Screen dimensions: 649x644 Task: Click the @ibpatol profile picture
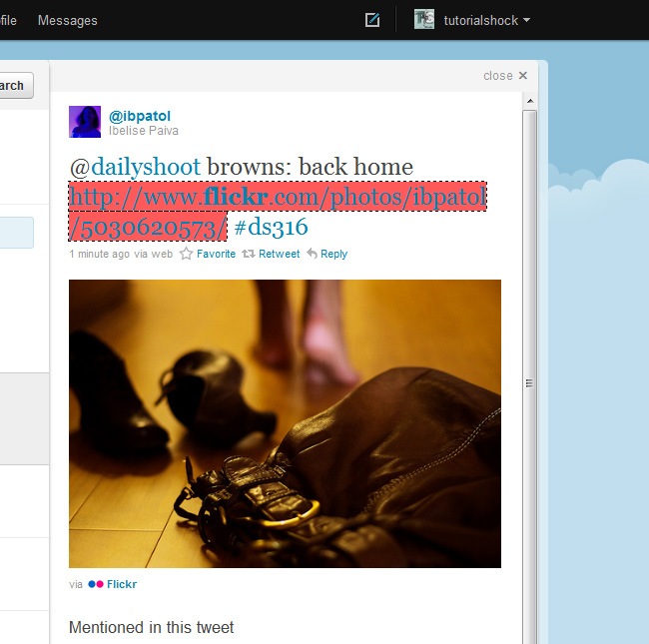(x=85, y=122)
